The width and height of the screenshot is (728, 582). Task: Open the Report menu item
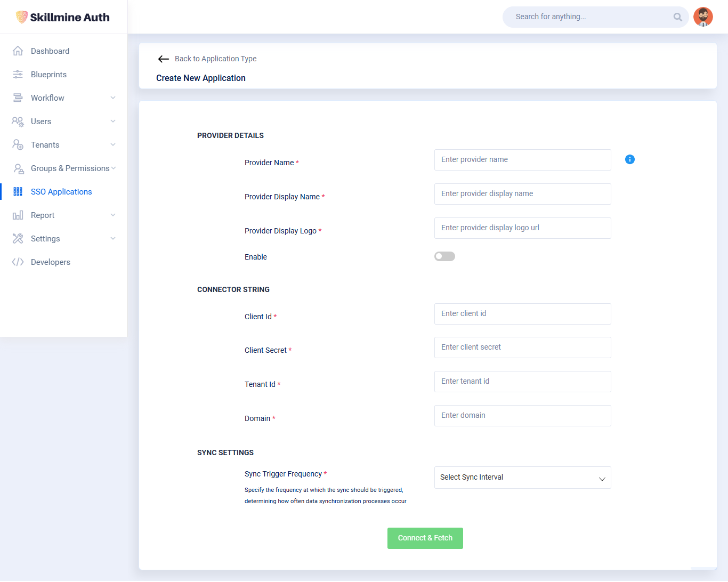coord(43,215)
